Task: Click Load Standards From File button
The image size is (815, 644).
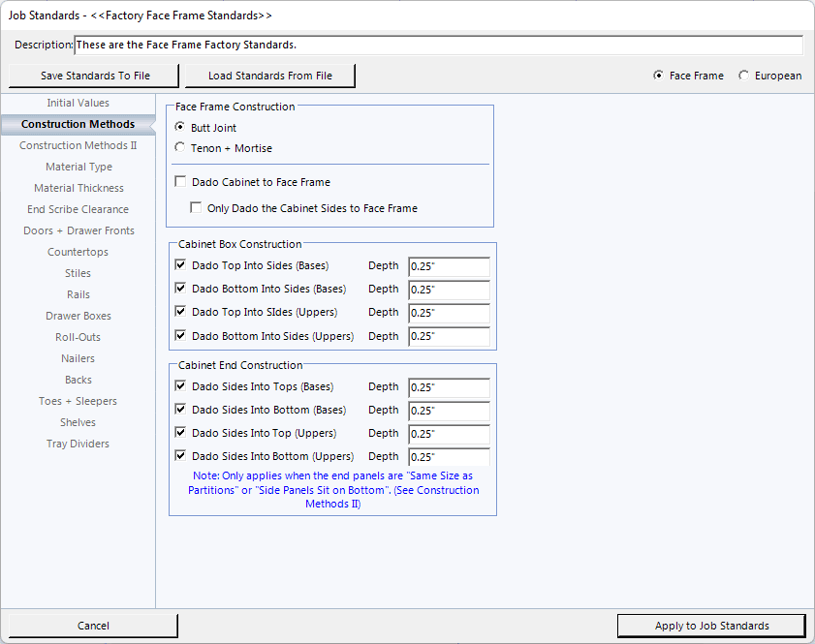Action: [269, 76]
